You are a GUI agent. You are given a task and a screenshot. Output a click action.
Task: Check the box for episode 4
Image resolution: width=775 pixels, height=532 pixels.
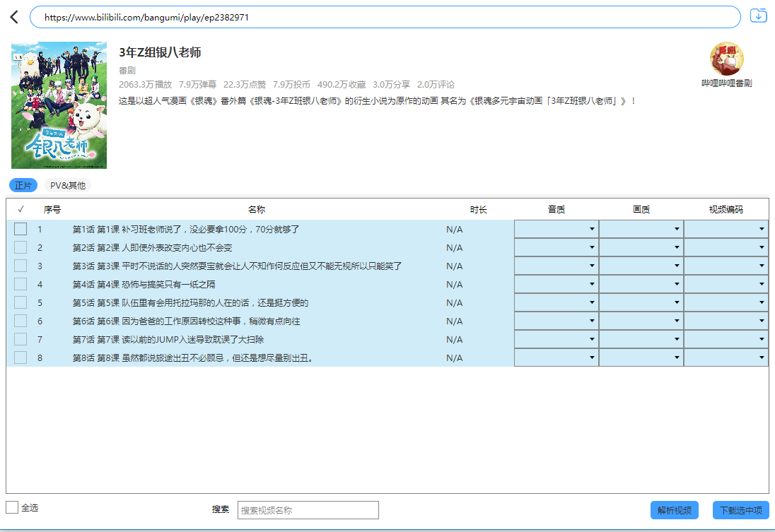20,283
